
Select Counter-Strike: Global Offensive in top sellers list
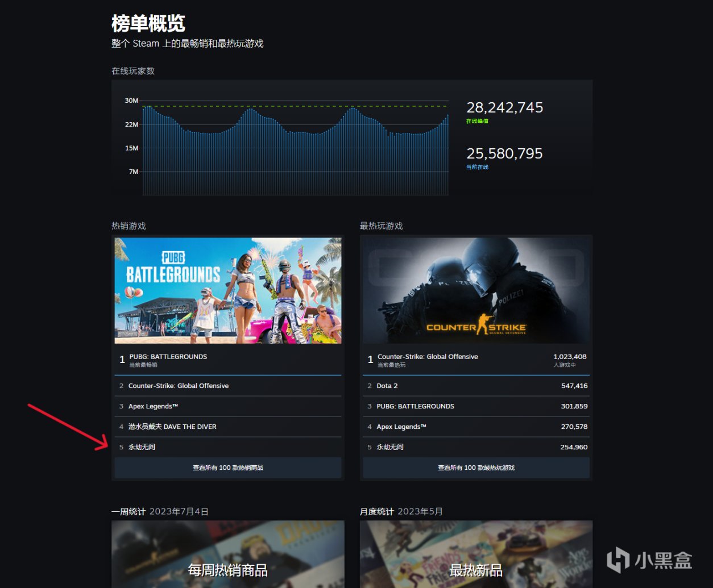tap(228, 386)
